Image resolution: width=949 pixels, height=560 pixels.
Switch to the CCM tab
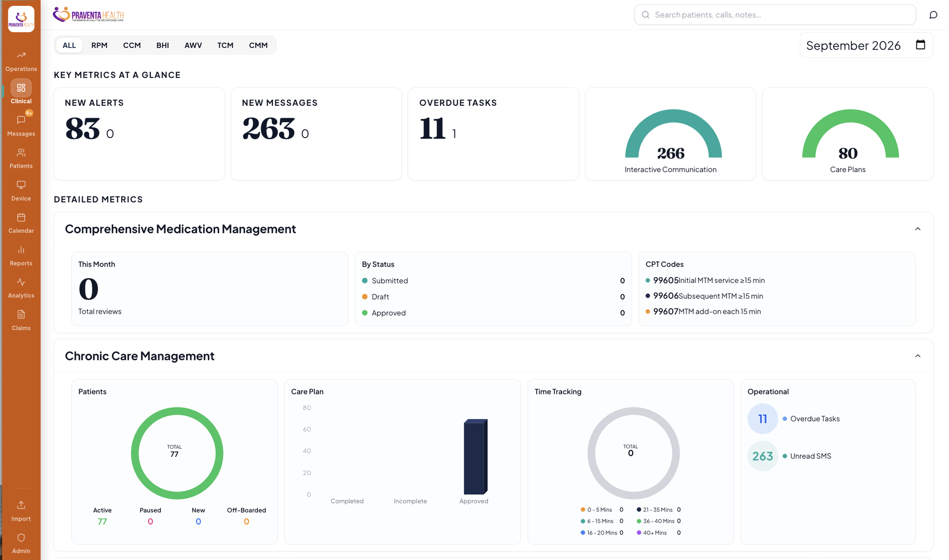(132, 45)
